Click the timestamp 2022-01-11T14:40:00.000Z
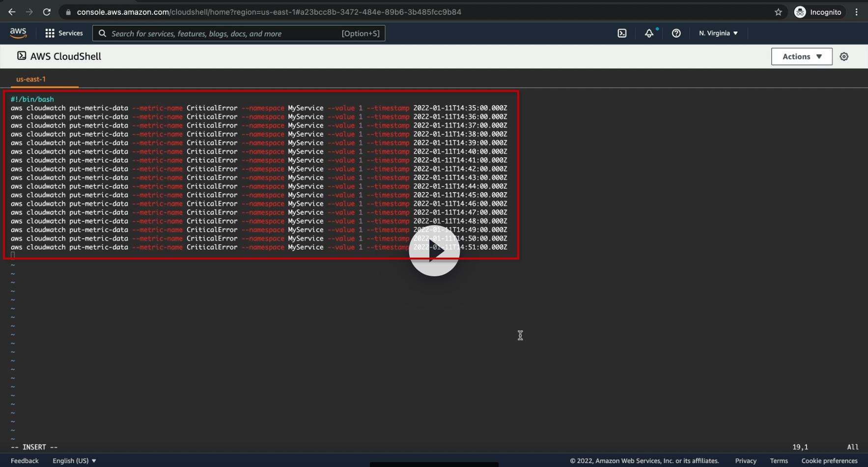 point(460,151)
